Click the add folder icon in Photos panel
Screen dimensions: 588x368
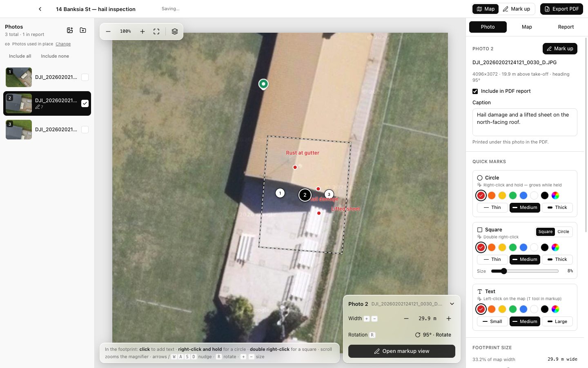point(83,30)
